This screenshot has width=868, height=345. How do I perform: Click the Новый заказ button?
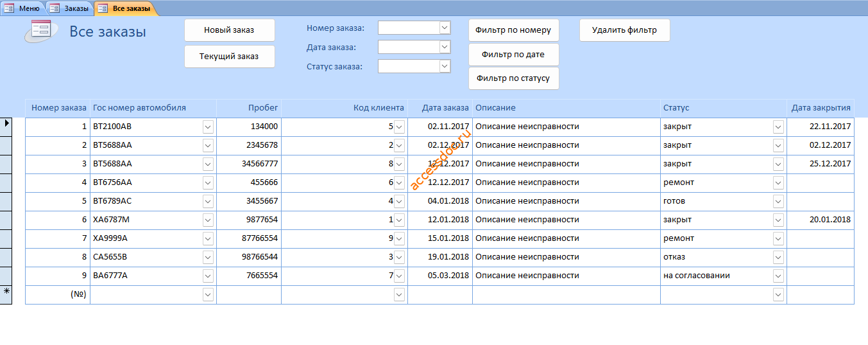pyautogui.click(x=229, y=30)
